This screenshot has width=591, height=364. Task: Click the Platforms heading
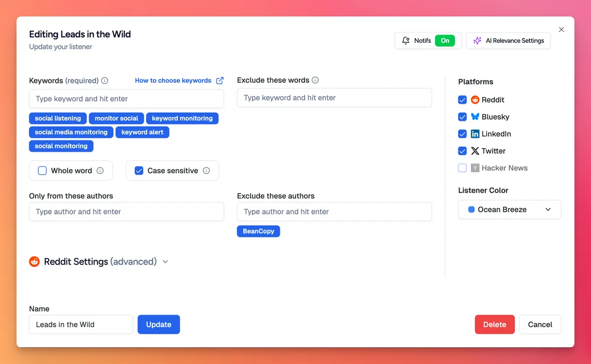coord(476,82)
